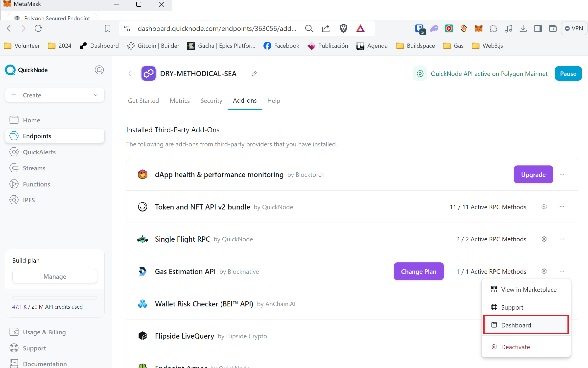Open QuickAlerts from sidebar icon

point(14,152)
